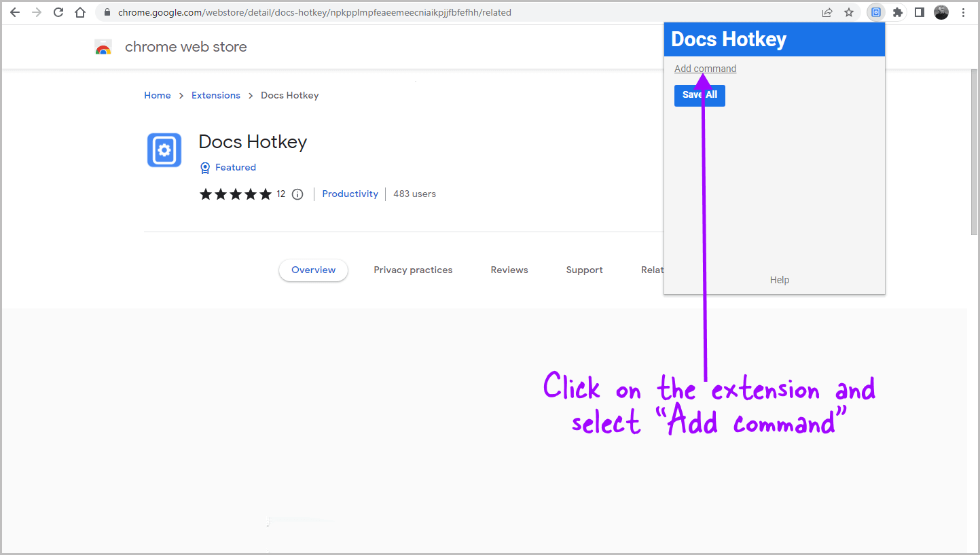Viewport: 980px width, 555px height.
Task: Click the info icon next to the rating
Action: (297, 194)
